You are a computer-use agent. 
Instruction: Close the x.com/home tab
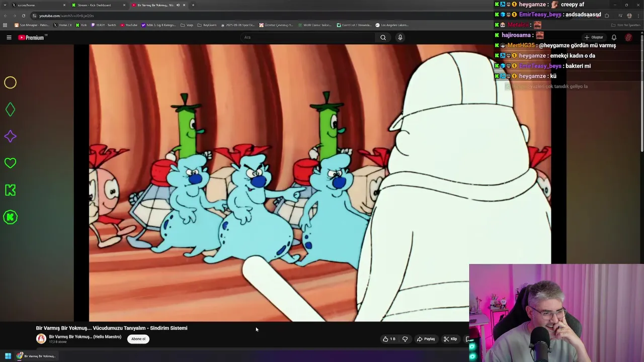64,5
